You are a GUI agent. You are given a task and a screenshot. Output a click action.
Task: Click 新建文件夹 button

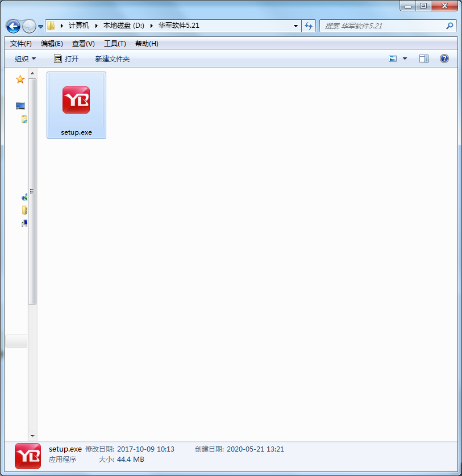(113, 59)
